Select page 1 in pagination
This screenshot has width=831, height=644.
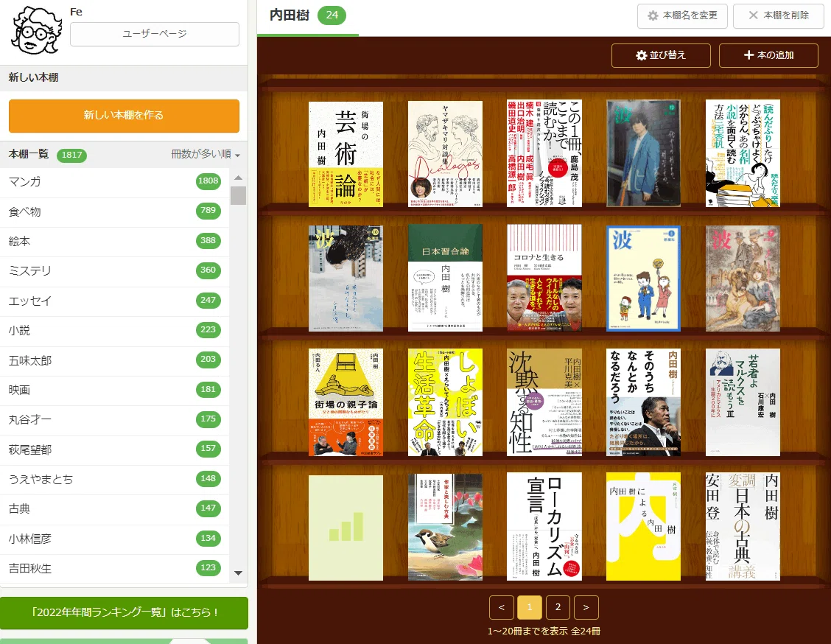530,607
